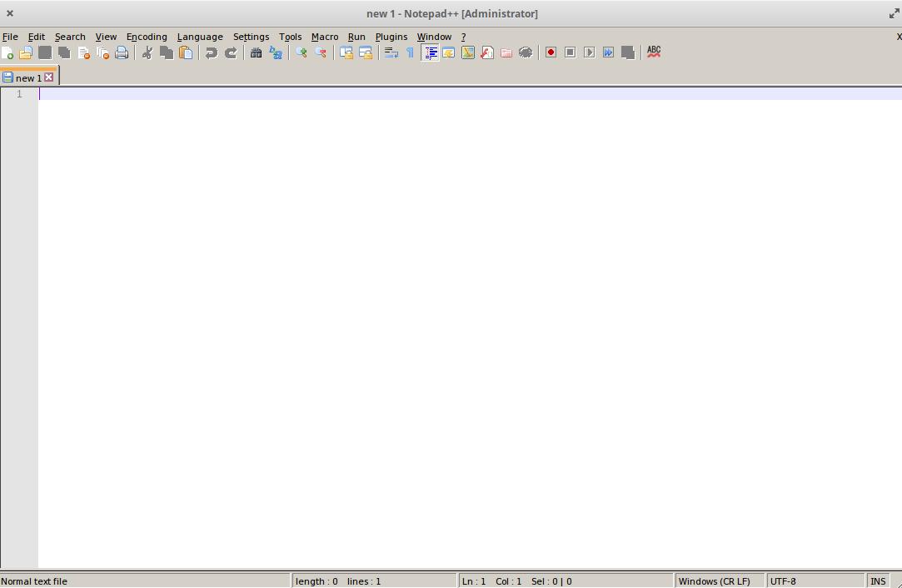Image resolution: width=902 pixels, height=588 pixels.
Task: Click the Copy toolbar icon
Action: click(167, 53)
